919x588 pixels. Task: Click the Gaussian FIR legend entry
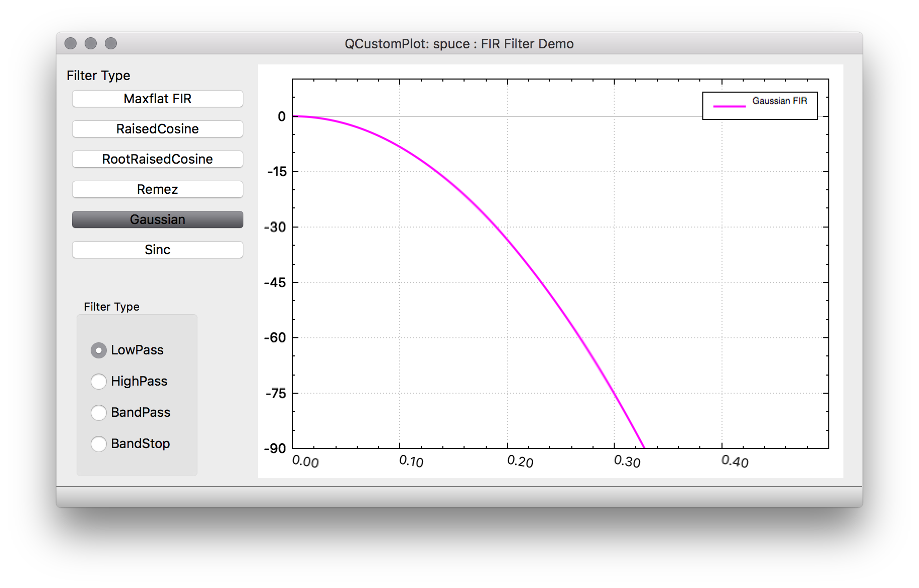779,100
